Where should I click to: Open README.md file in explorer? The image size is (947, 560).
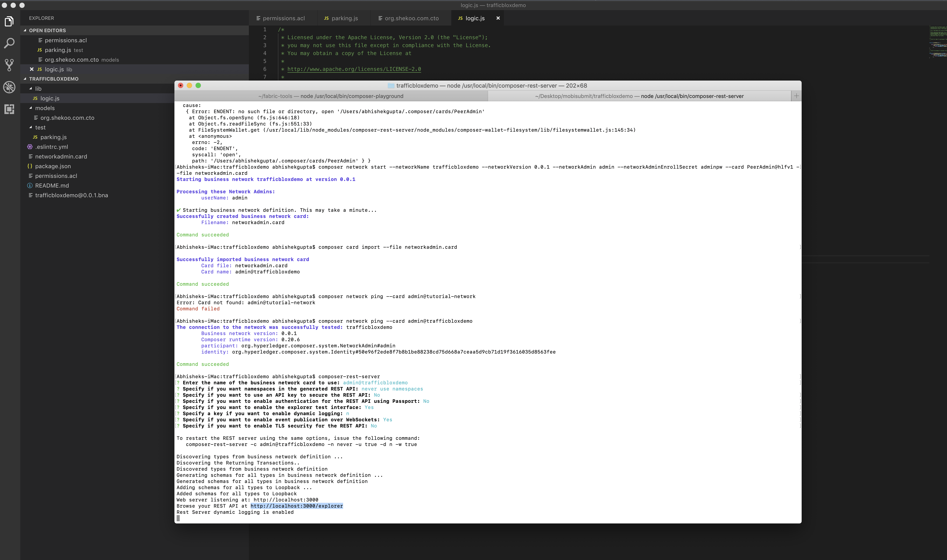point(52,186)
